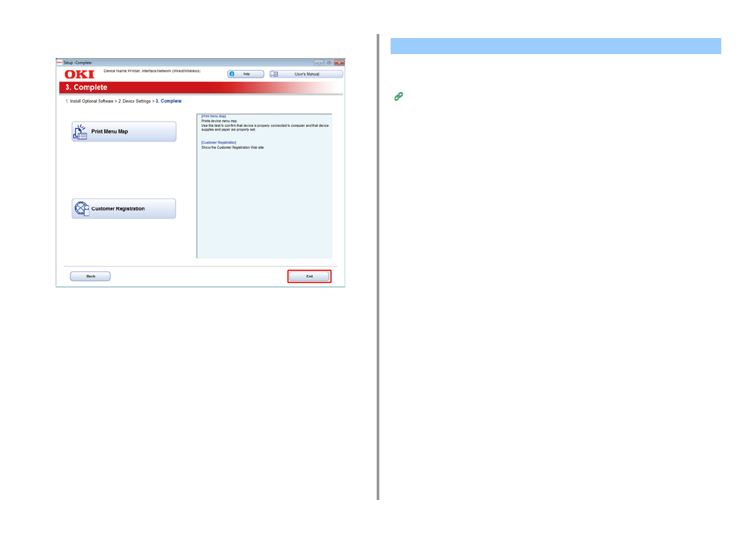Select breadcrumb step Install Optional Software
Image resolution: width=756 pixels, height=534 pixels.
click(x=89, y=101)
